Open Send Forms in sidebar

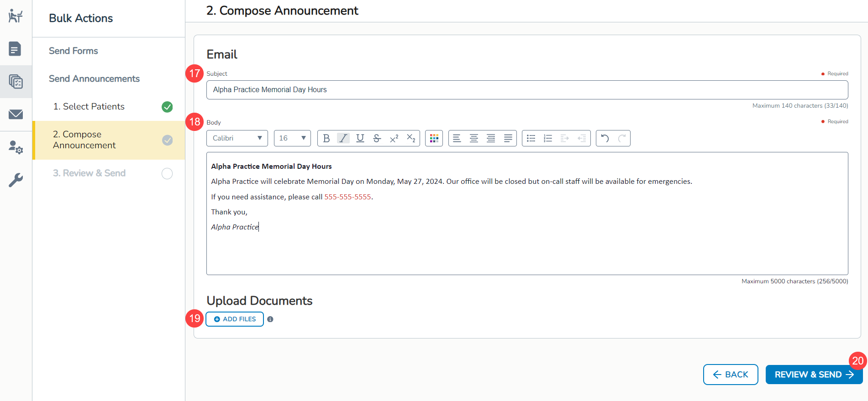tap(74, 51)
